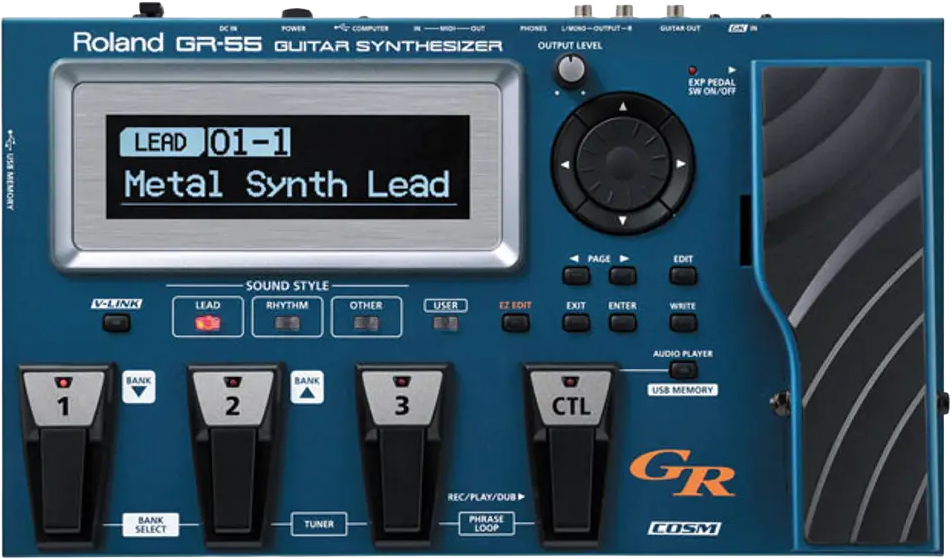Image resolution: width=952 pixels, height=559 pixels.
Task: Click the SOUND STYLE heading
Action: (287, 285)
